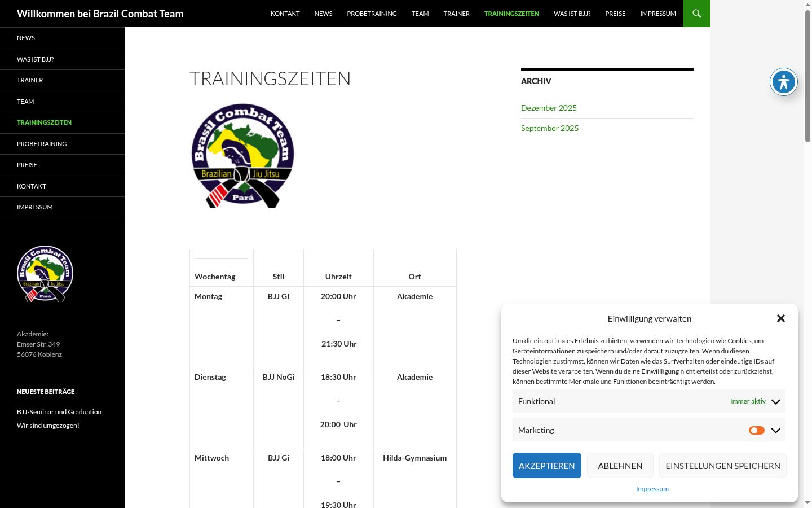Open the accessibility tools button

[x=784, y=82]
